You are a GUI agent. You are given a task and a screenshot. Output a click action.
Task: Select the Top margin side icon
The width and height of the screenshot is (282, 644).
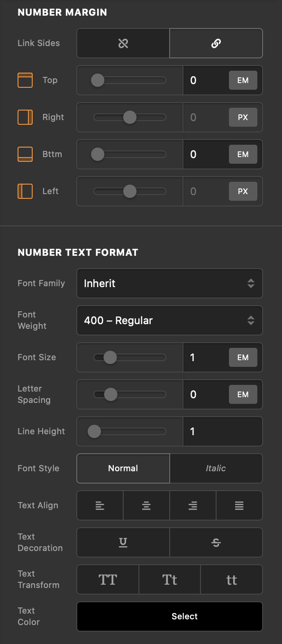pos(25,80)
